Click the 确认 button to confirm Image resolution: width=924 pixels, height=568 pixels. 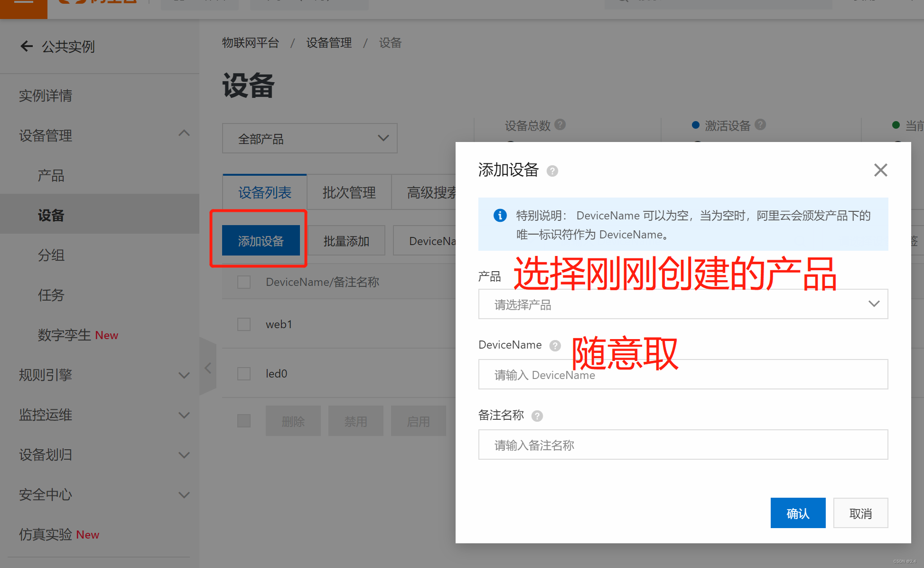798,513
